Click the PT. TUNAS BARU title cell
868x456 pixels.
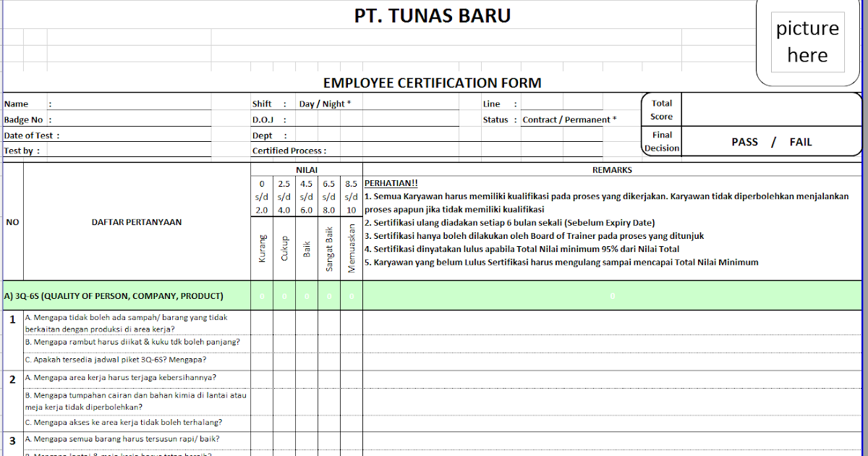[434, 14]
